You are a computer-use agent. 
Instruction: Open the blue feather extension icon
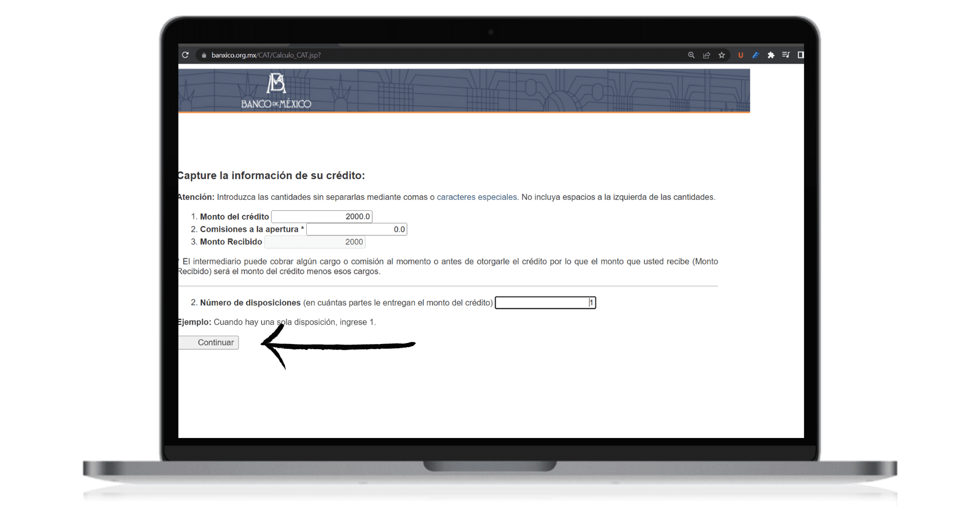[x=756, y=55]
